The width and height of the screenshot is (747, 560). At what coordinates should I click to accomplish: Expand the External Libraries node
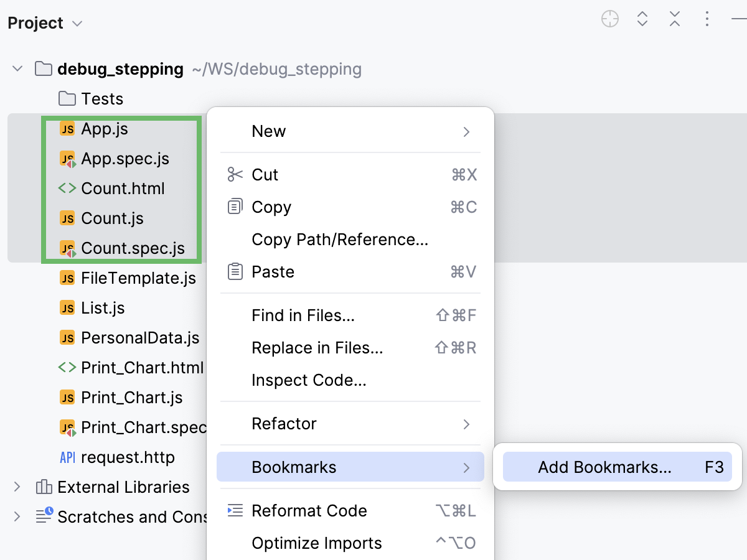point(17,487)
